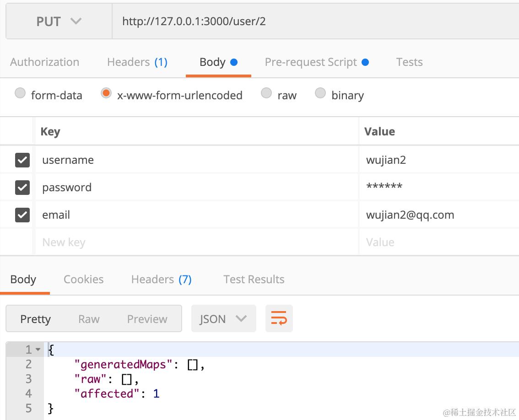519x420 pixels.
Task: Choose the binary body option
Action: point(320,94)
